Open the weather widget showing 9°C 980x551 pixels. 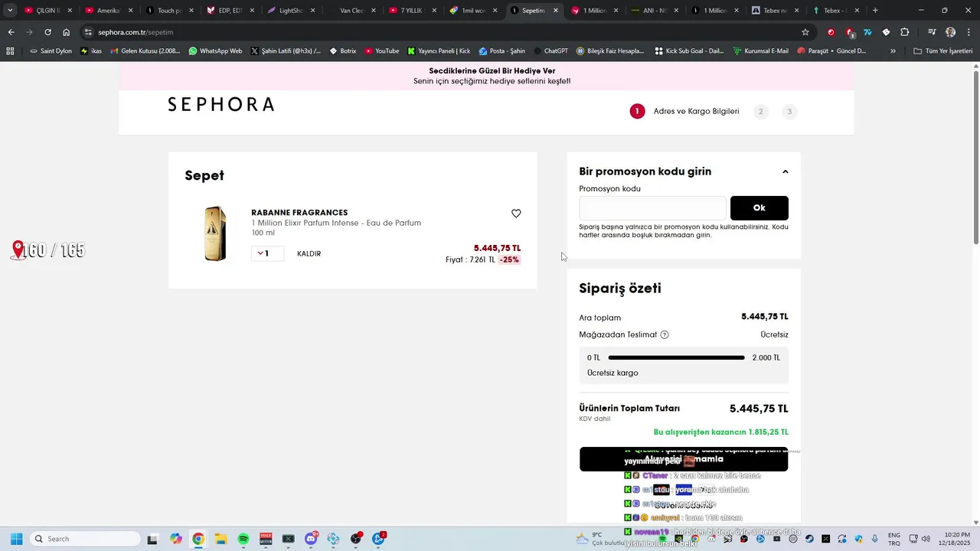(x=599, y=539)
